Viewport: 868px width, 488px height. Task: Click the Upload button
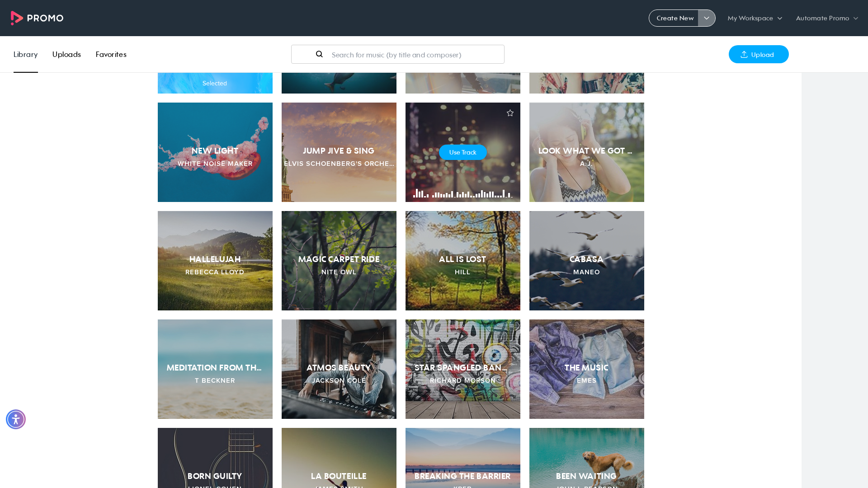coord(759,54)
